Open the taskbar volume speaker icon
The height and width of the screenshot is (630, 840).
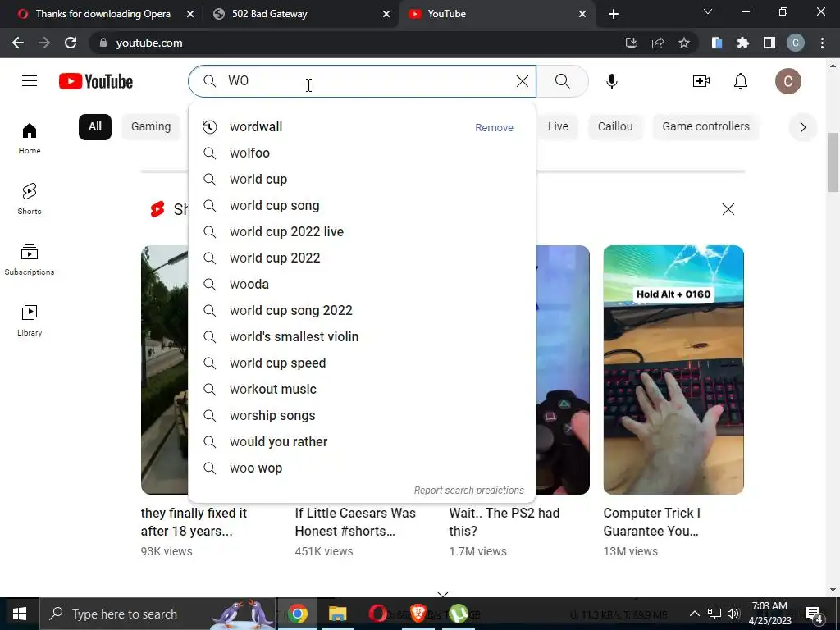[733, 614]
